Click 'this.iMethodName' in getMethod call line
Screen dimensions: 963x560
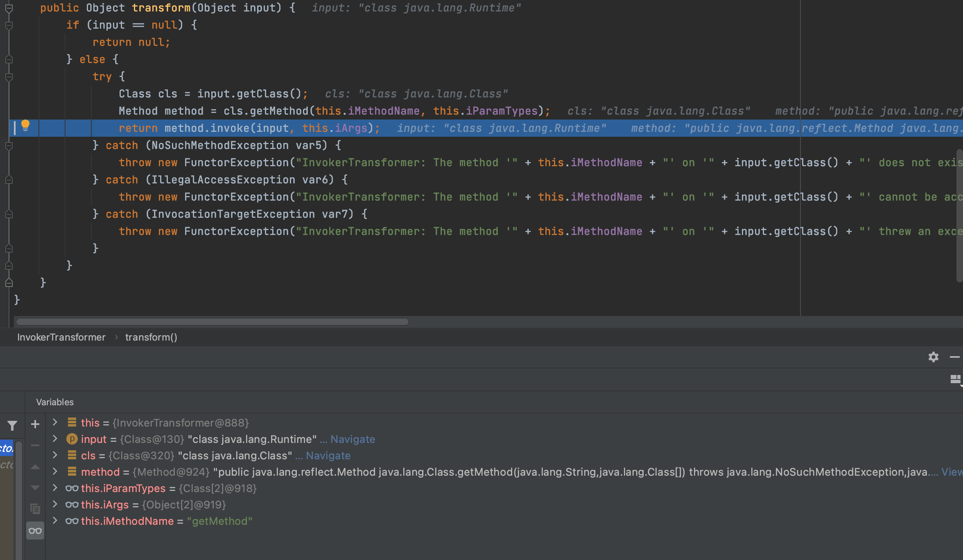click(367, 111)
